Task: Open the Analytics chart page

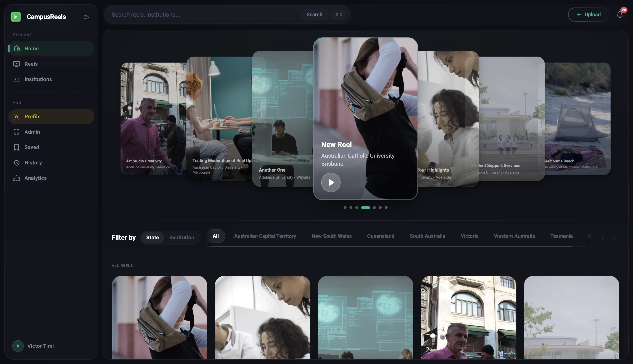Action: pos(35,178)
